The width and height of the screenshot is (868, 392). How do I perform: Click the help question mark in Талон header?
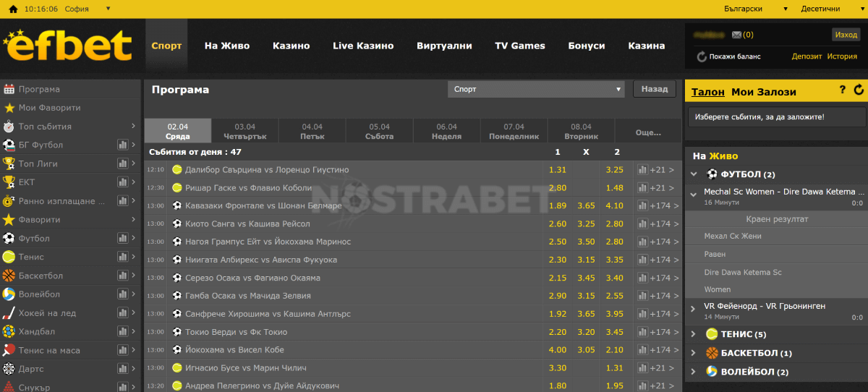(x=842, y=90)
